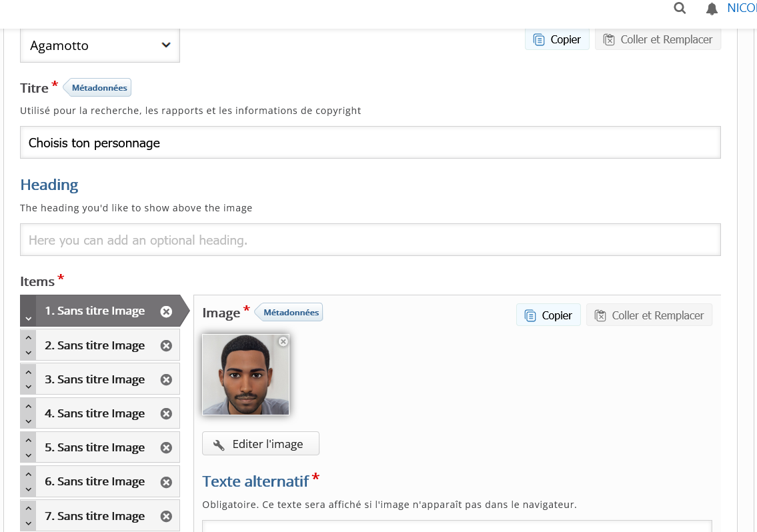Remove item 5 using the X icon
This screenshot has width=757, height=532.
pos(166,447)
